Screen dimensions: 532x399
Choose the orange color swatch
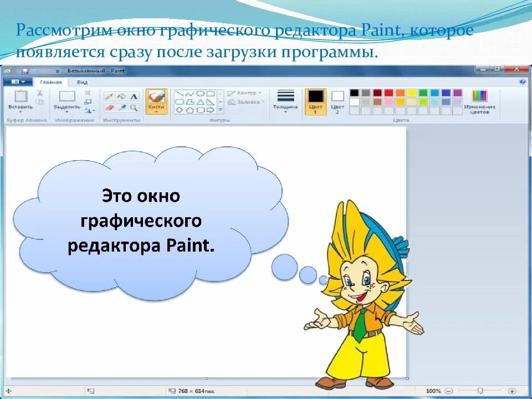coord(400,93)
